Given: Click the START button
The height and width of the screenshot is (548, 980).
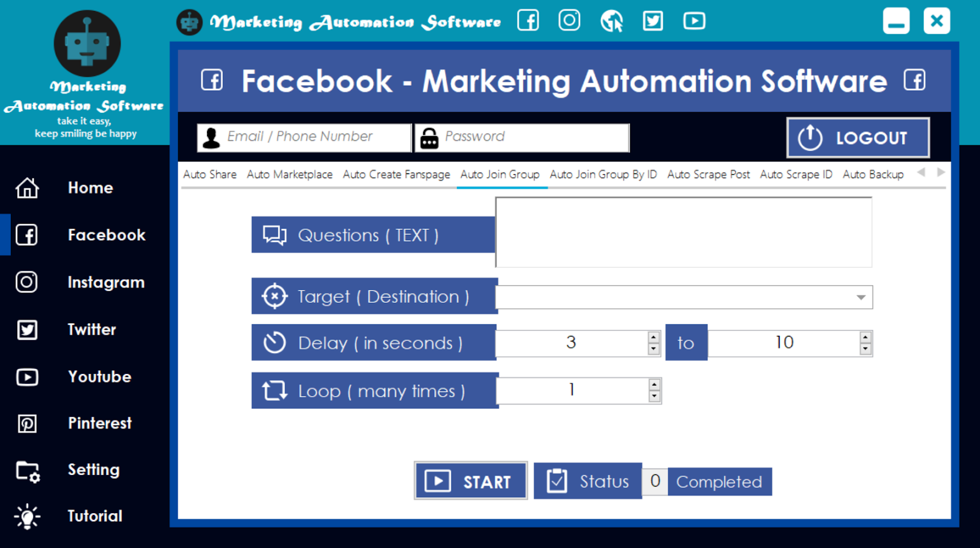Looking at the screenshot, I should [470, 481].
